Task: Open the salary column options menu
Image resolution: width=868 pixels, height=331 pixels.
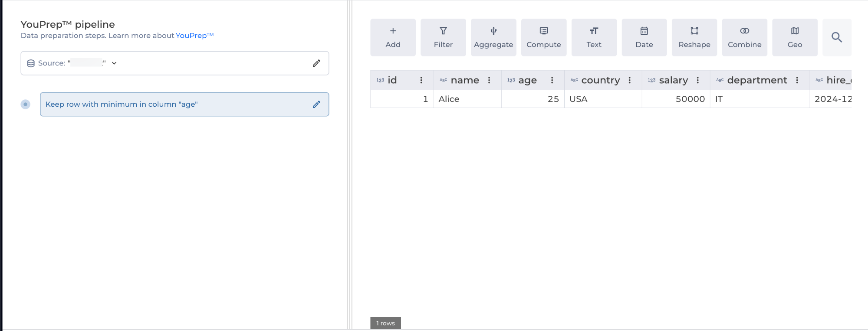Action: pyautogui.click(x=698, y=80)
